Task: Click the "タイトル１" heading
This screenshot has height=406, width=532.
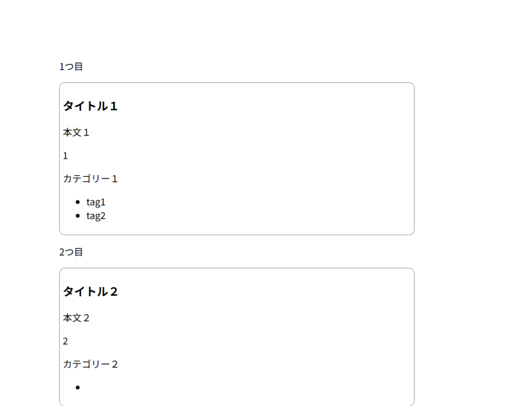Action: (90, 106)
